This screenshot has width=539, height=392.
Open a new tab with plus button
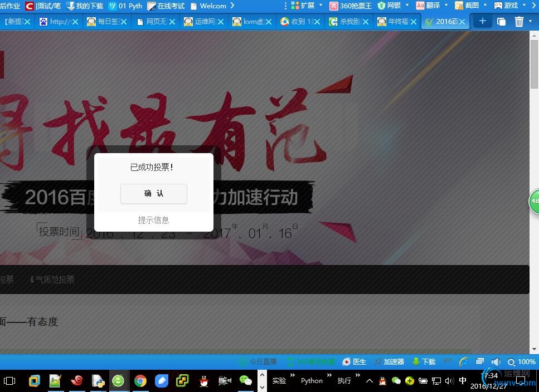pos(483,21)
